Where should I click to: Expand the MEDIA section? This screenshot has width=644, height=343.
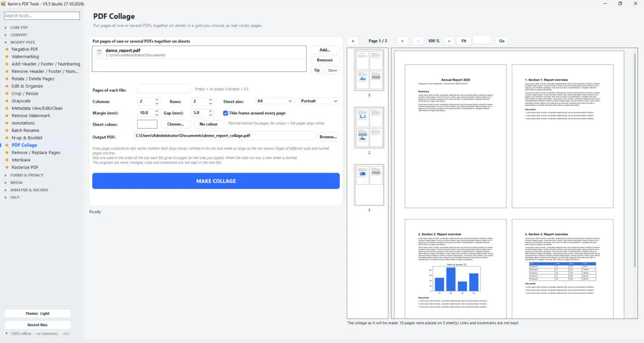(x=16, y=182)
